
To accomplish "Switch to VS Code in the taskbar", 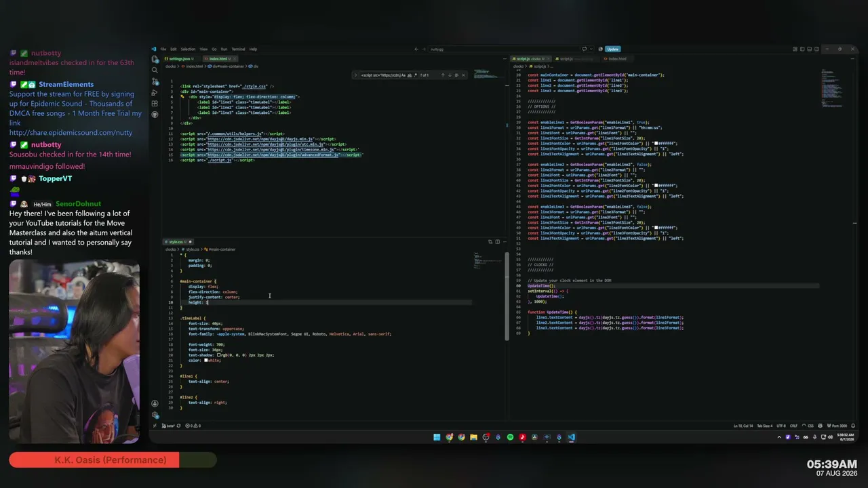I will click(x=571, y=437).
